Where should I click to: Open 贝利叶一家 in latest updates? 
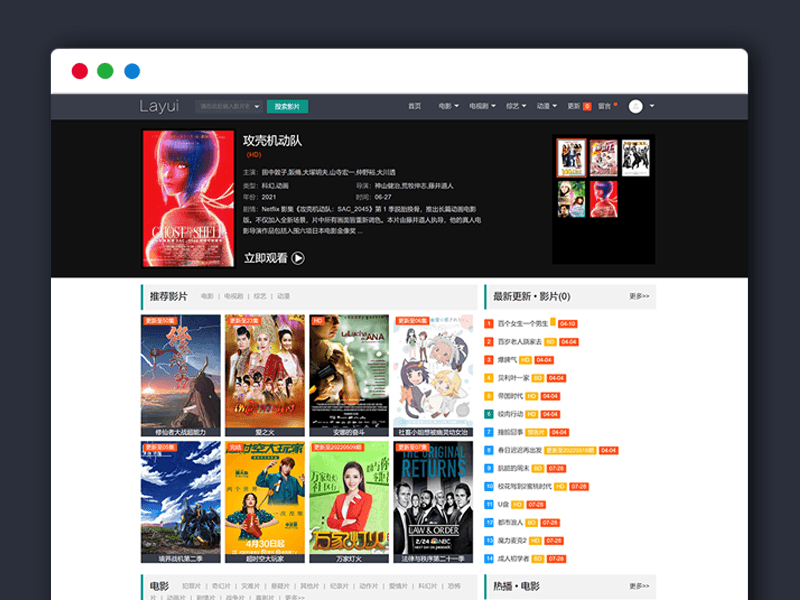pos(514,378)
